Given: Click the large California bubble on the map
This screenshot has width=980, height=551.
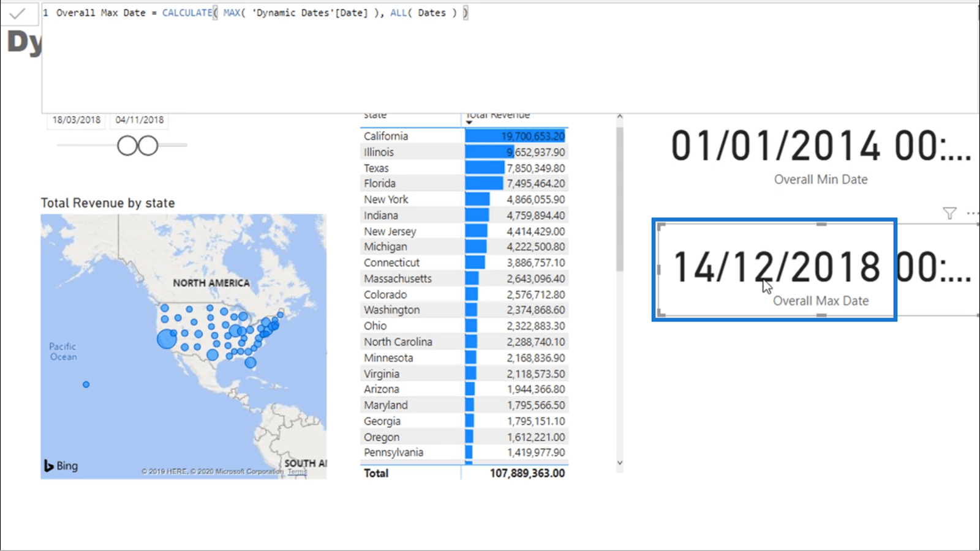Looking at the screenshot, I should pos(167,339).
